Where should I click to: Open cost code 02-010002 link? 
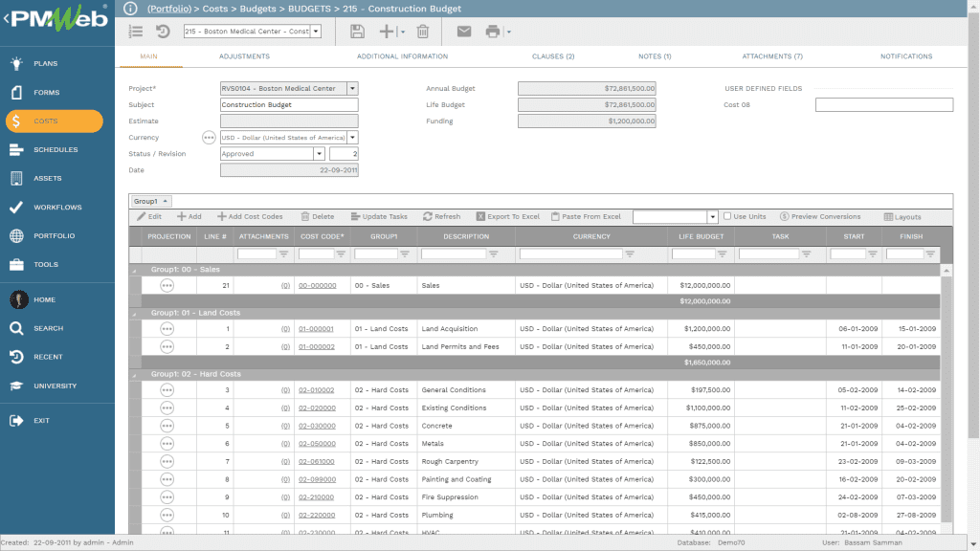click(316, 390)
